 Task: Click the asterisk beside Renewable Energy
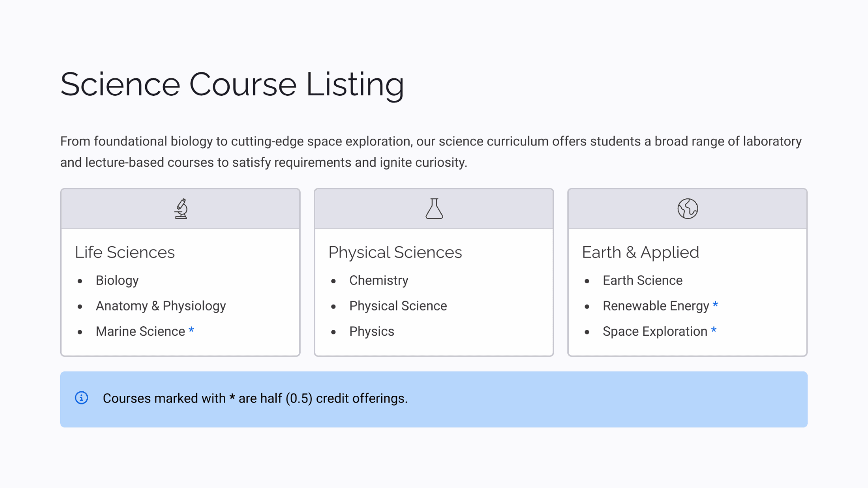715,305
